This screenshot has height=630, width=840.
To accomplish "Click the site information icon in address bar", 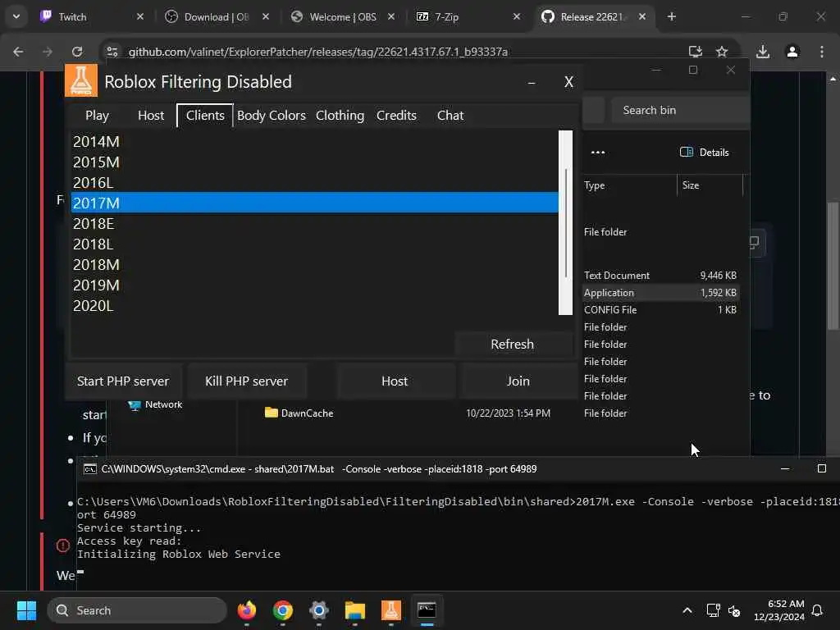I will pyautogui.click(x=112, y=52).
